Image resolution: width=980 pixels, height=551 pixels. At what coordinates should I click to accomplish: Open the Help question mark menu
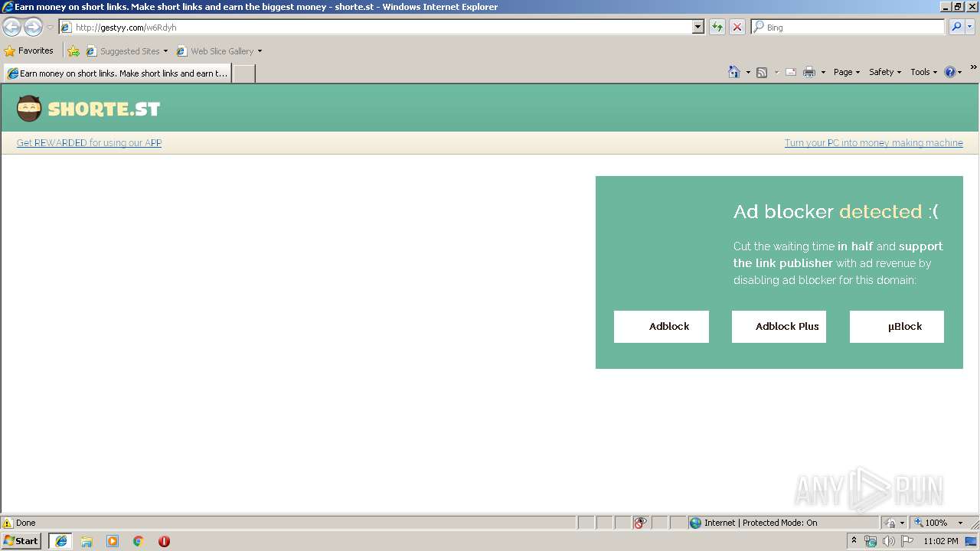(x=952, y=72)
